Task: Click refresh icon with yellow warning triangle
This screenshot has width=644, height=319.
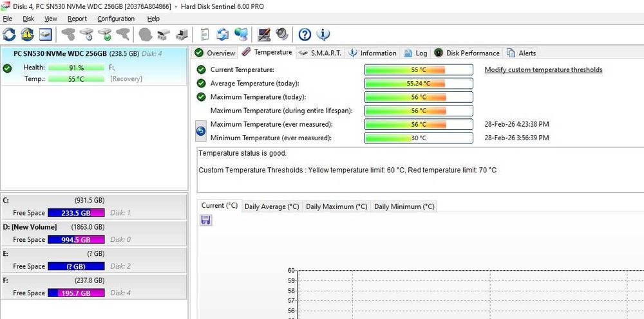Action: pyautogui.click(x=27, y=35)
